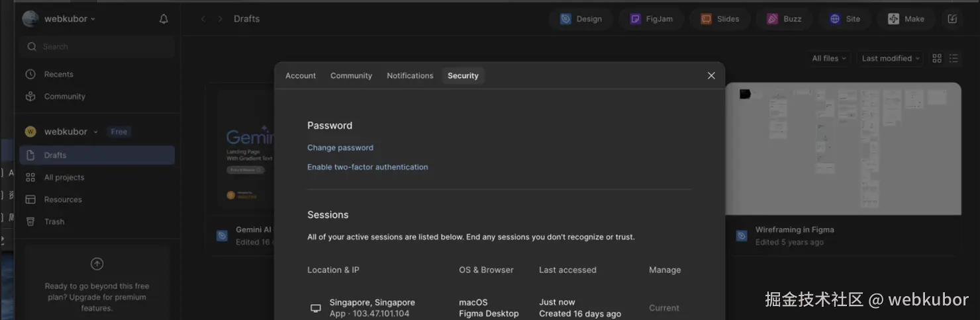Click the Singapore session monitor icon
Viewport: 980px width, 320px height.
pyautogui.click(x=316, y=308)
